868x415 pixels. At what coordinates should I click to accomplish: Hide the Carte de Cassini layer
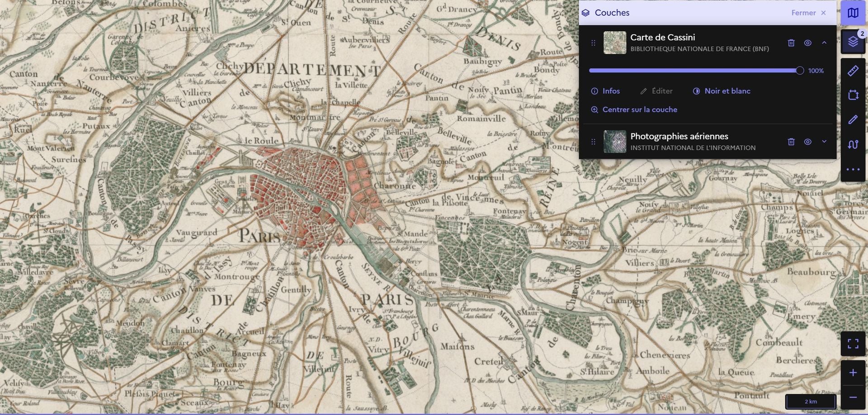click(x=807, y=43)
